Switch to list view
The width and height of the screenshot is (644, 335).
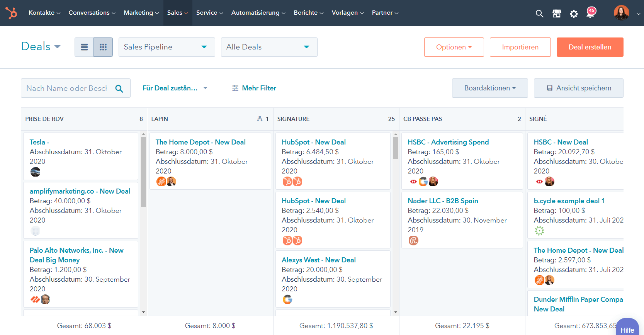[84, 47]
